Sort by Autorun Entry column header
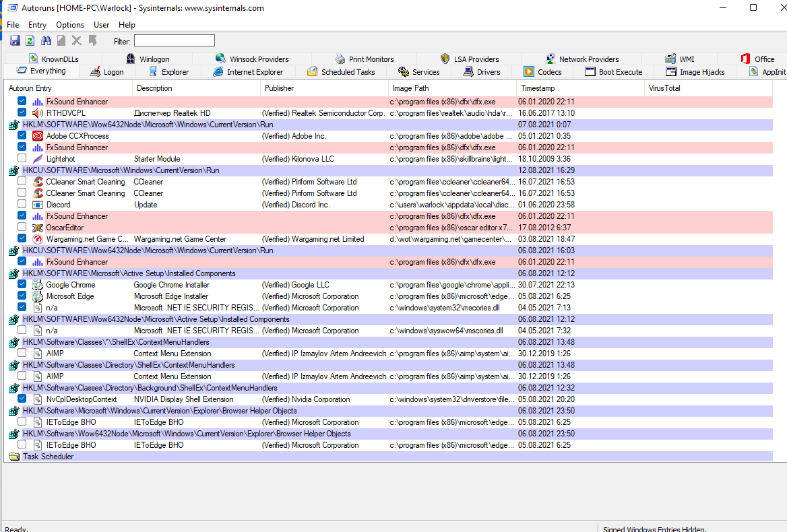787x532 pixels. [x=68, y=88]
